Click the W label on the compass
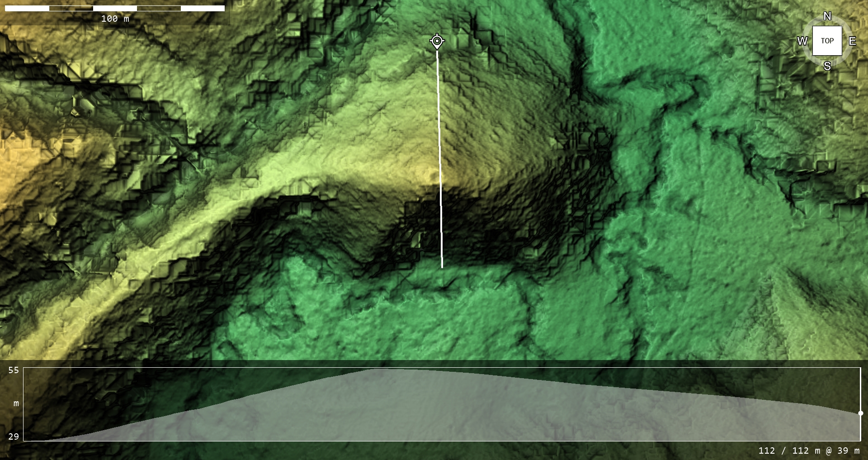 point(802,41)
